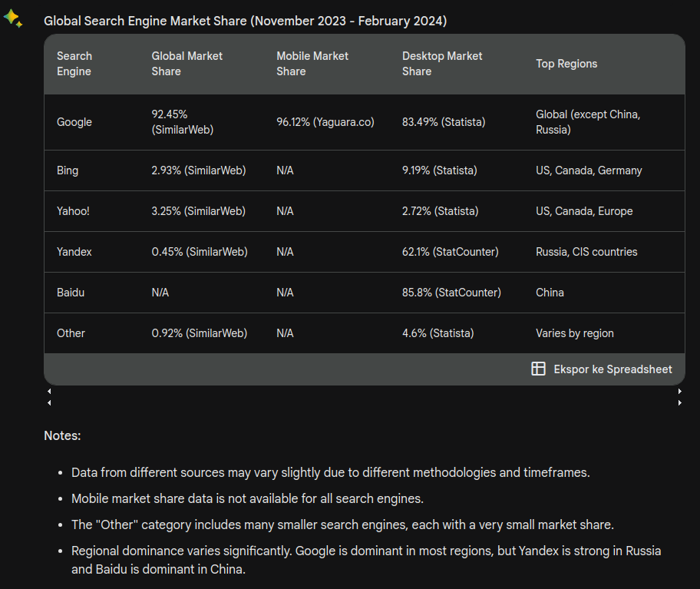This screenshot has width=700, height=589.
Task: Select the Search Engine column header
Action: click(74, 64)
